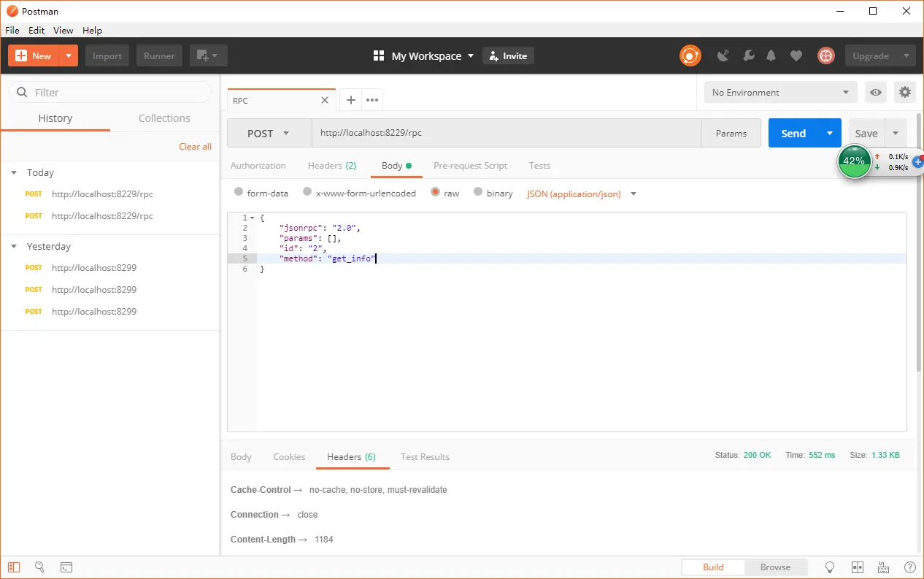Click the Params button
The height and width of the screenshot is (579, 924).
(x=731, y=133)
